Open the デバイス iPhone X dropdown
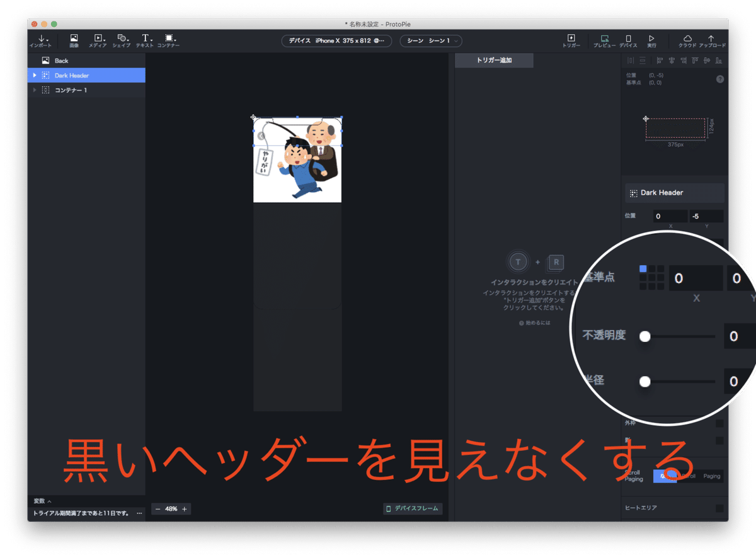 point(336,41)
